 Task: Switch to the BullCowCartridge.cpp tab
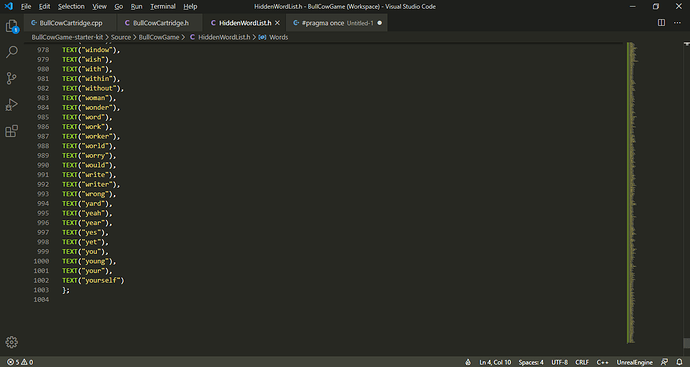(x=70, y=23)
